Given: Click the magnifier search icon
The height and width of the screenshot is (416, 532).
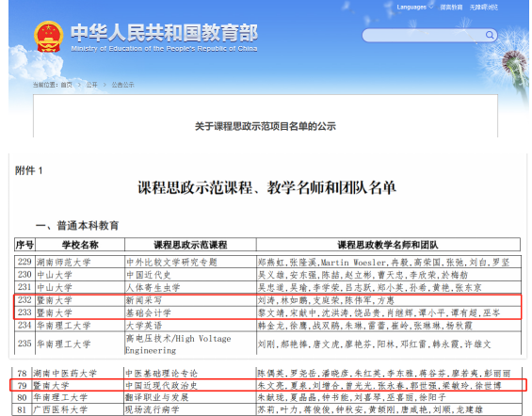Looking at the screenshot, I should 490,35.
